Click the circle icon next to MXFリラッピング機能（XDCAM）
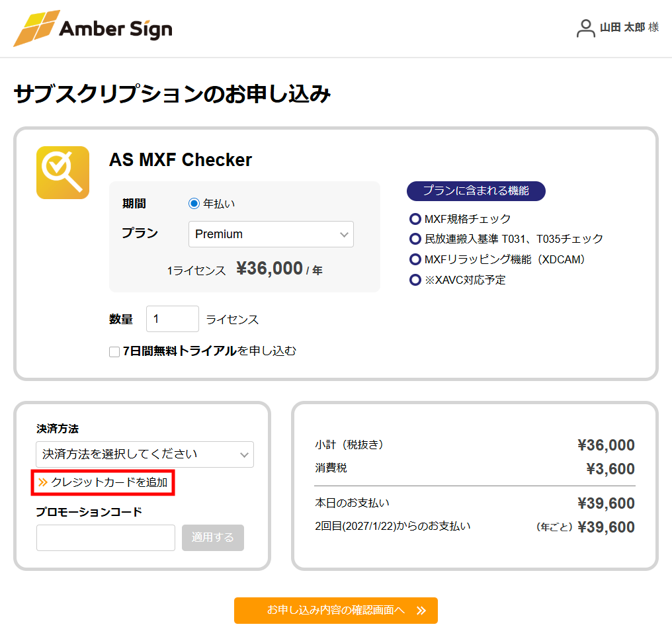The height and width of the screenshot is (643, 672). click(415, 259)
